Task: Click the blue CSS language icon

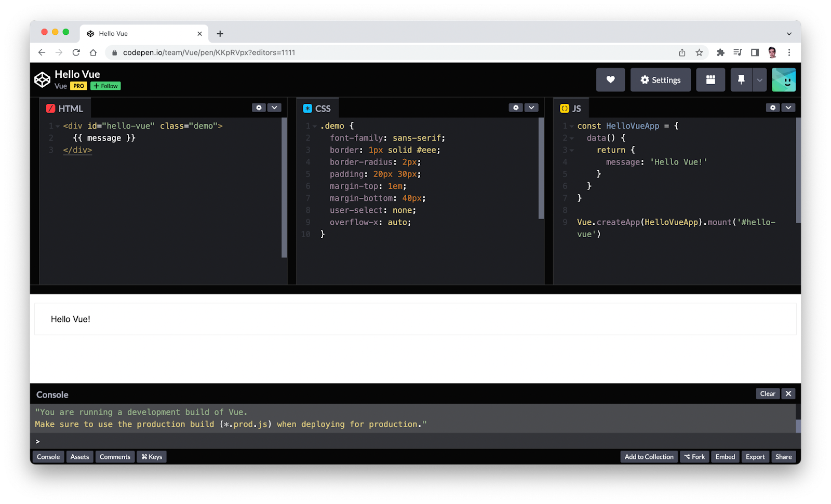Action: click(307, 108)
